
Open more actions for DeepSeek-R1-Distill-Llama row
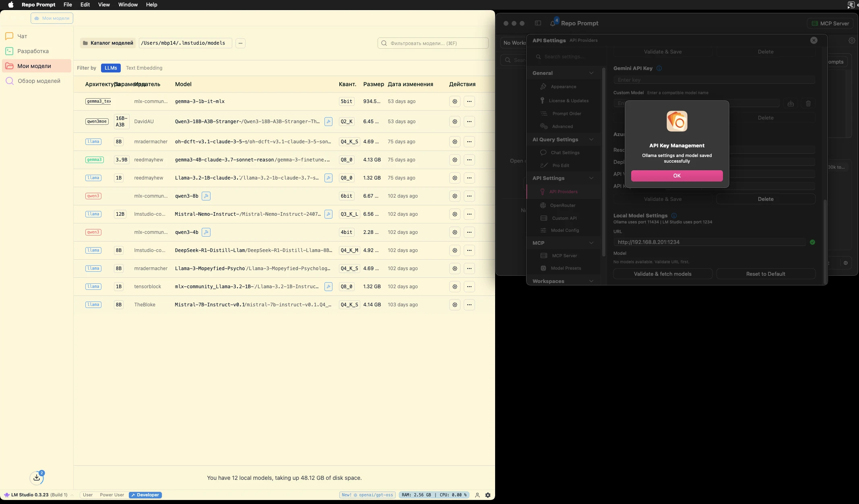(x=469, y=250)
